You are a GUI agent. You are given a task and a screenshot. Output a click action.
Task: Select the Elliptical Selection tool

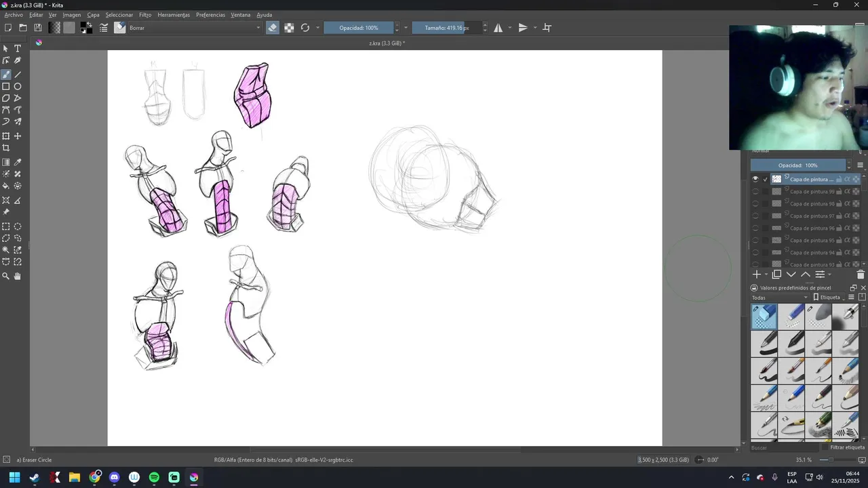point(18,227)
